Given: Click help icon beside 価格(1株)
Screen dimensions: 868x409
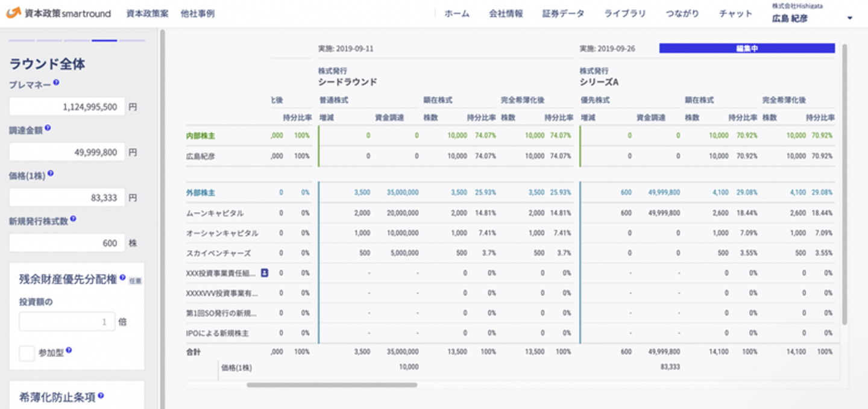Looking at the screenshot, I should coord(51,173).
